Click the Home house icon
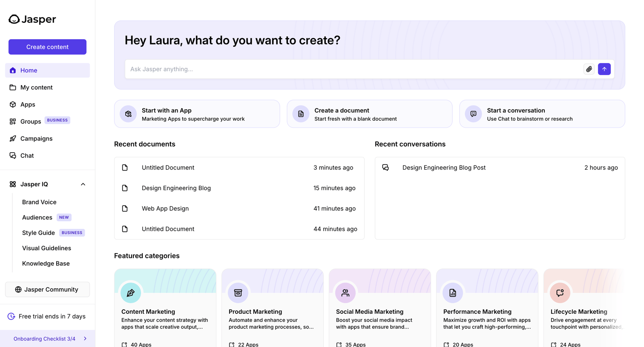644x347 pixels. 13,70
